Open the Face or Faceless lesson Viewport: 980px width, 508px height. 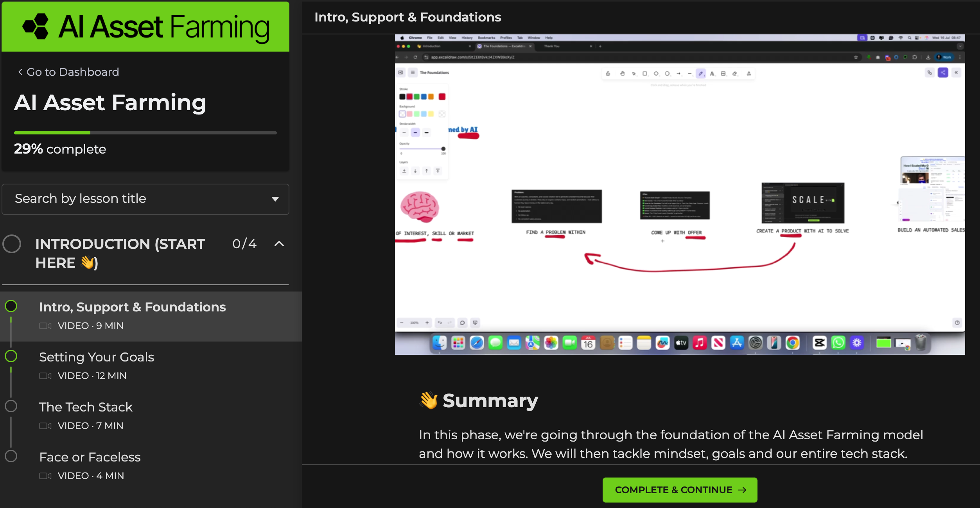click(x=90, y=457)
